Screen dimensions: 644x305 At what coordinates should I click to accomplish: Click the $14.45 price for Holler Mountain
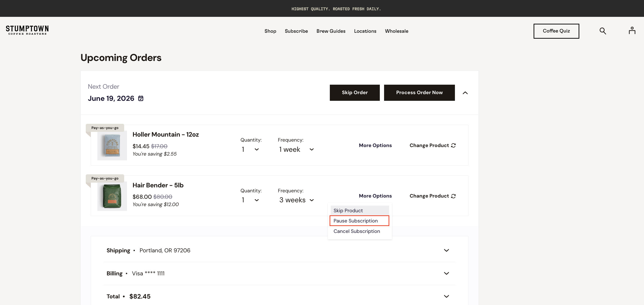(x=141, y=146)
